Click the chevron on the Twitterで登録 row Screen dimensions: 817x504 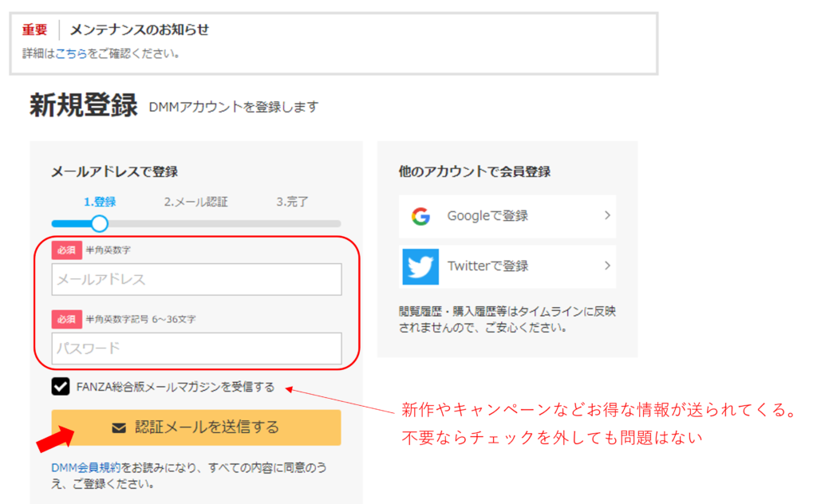pyautogui.click(x=607, y=266)
